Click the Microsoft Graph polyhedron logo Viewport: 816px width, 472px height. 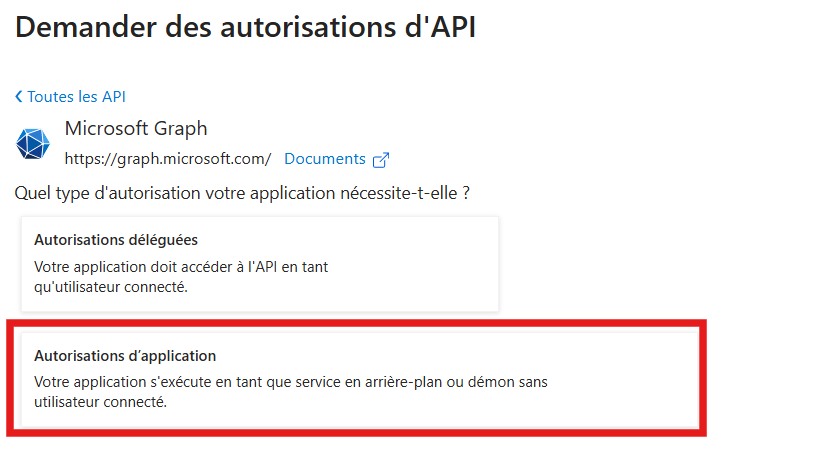(33, 144)
